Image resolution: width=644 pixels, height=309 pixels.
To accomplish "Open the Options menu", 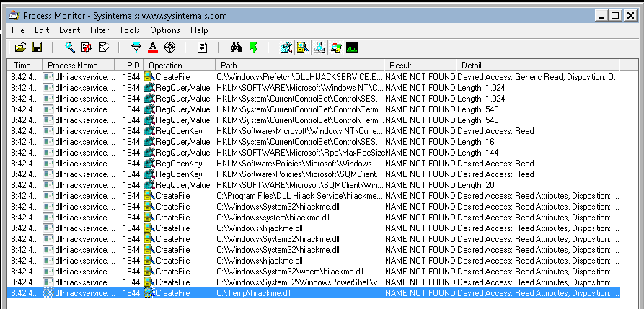I will pyautogui.click(x=164, y=30).
